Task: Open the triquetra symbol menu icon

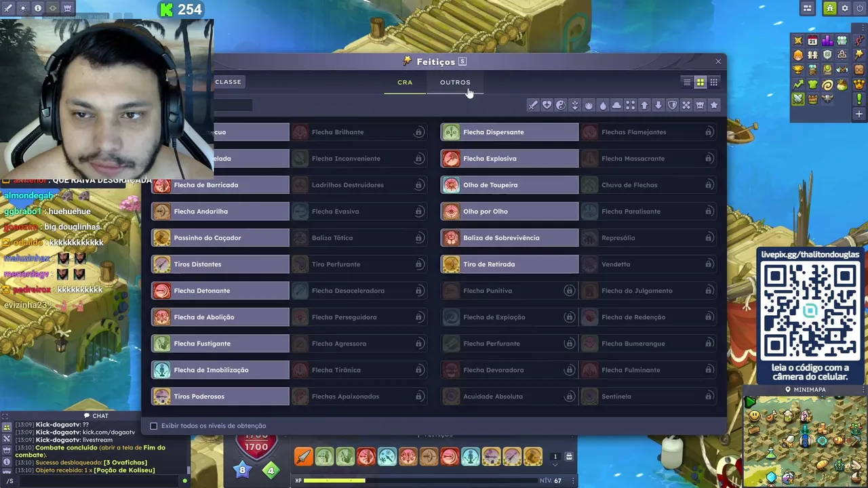Action: click(842, 55)
